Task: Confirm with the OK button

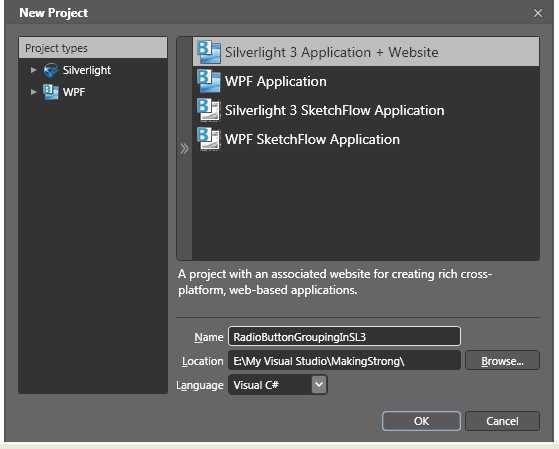Action: (x=421, y=421)
